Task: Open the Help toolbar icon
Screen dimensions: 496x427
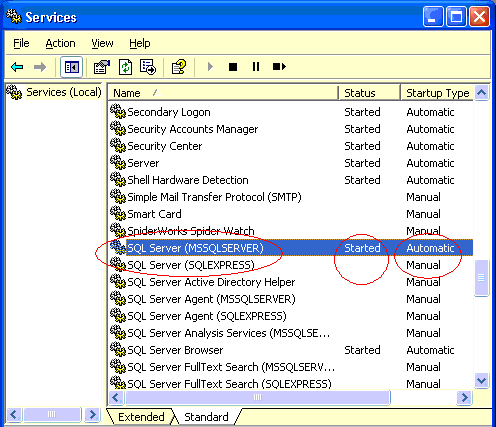Action: pyautogui.click(x=179, y=67)
